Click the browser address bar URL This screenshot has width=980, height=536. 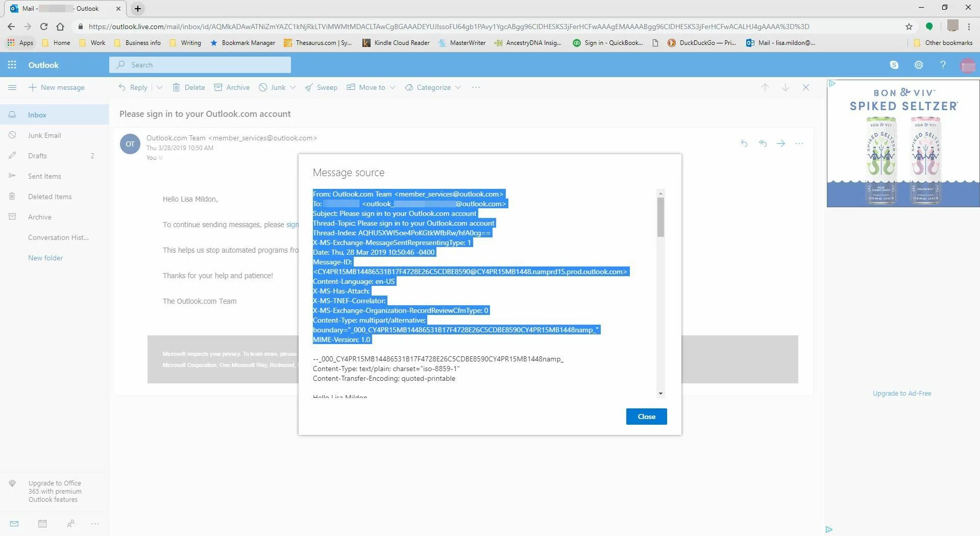click(x=449, y=27)
